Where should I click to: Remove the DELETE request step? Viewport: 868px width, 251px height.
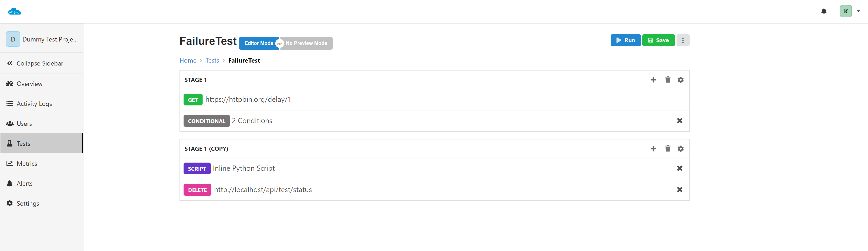tap(679, 190)
